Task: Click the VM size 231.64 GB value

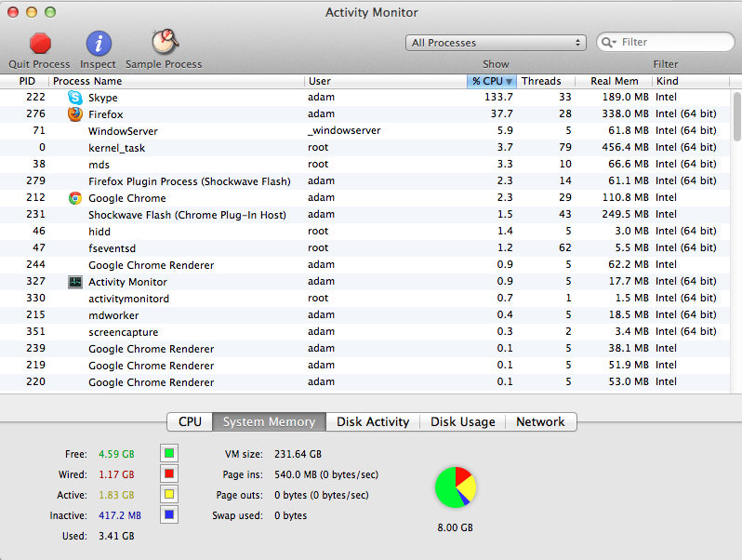Action: click(298, 454)
